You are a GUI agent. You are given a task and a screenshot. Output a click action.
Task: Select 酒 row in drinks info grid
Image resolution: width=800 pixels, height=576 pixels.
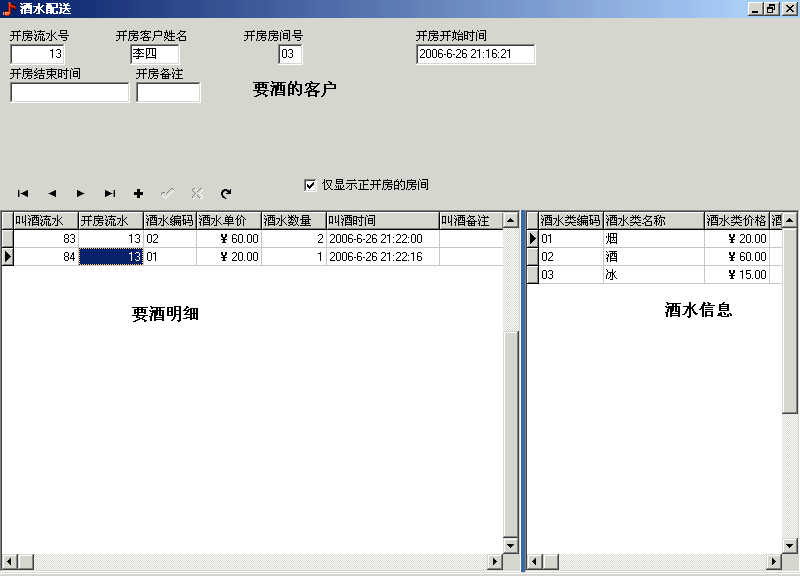click(654, 257)
